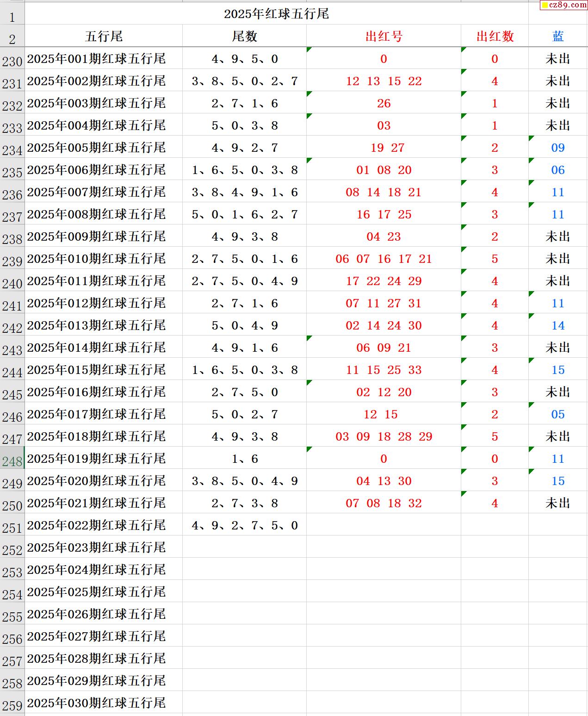Select row header 248
Screen dimensions: 588x716
click(x=12, y=461)
